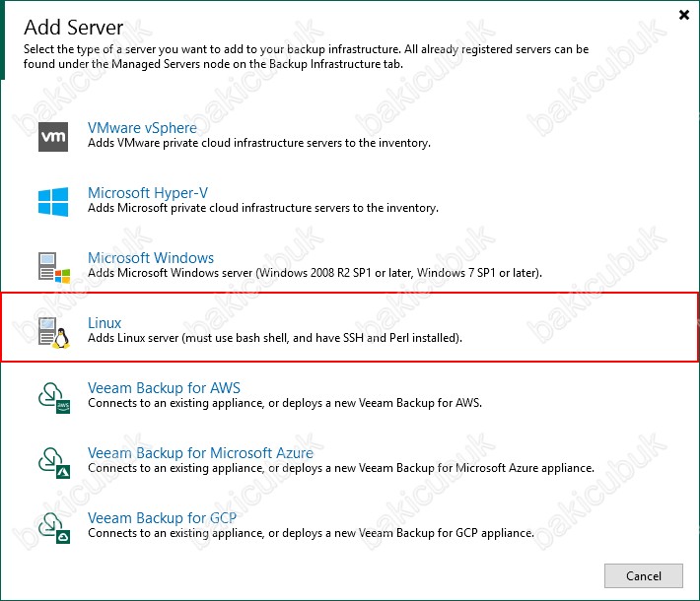The height and width of the screenshot is (601, 700).
Task: Open Veeam Backup for AWS
Action: (x=164, y=388)
